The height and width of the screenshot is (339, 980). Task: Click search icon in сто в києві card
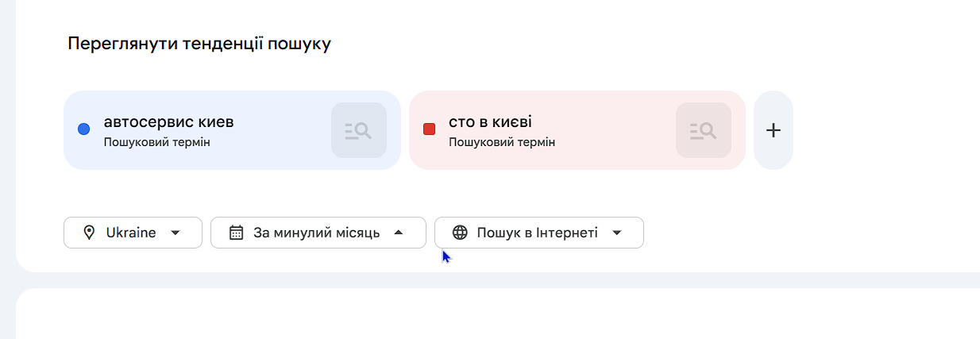click(703, 130)
